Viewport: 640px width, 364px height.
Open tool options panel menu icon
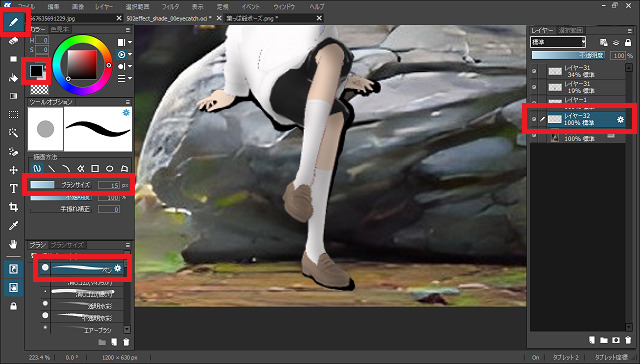[x=128, y=102]
